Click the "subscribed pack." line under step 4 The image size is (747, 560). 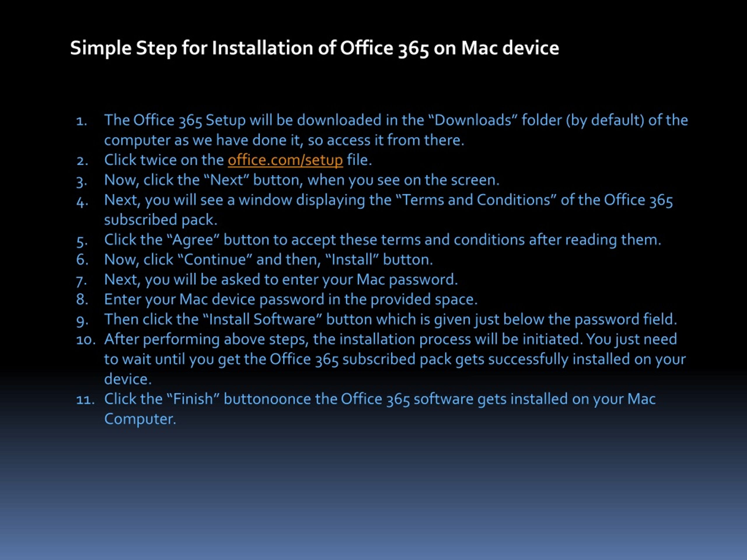[161, 220]
